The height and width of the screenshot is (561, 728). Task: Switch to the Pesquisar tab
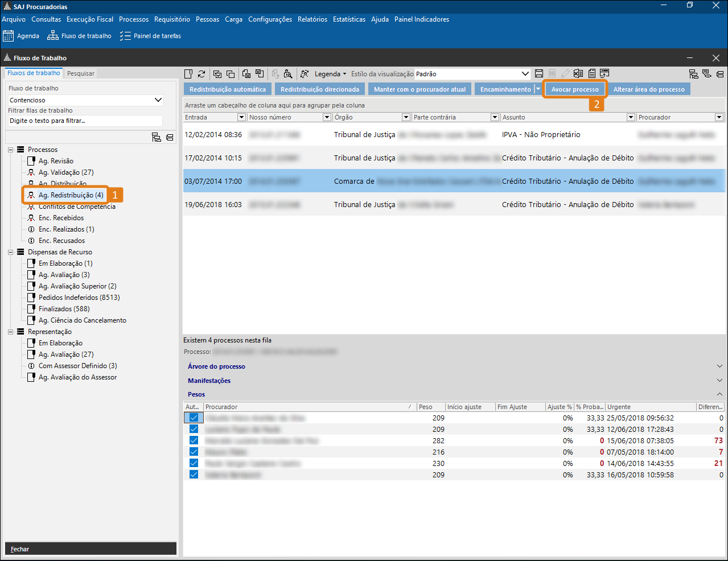[81, 73]
